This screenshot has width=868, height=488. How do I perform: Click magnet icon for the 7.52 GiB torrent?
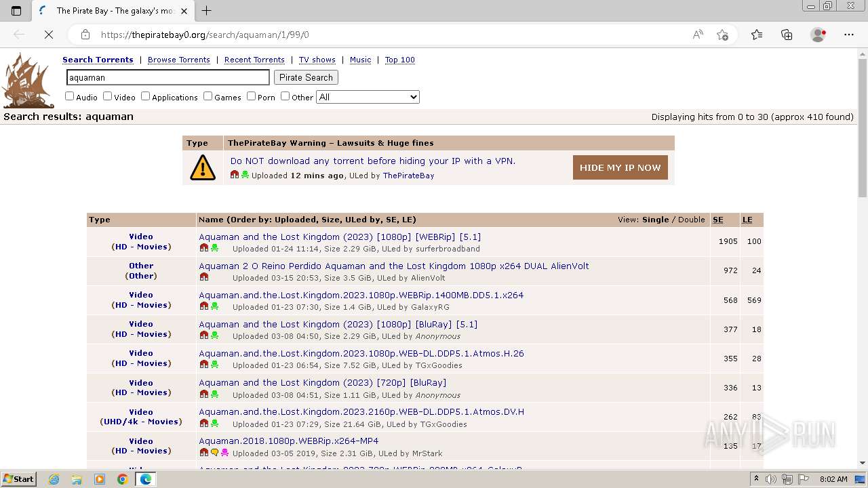pos(204,365)
